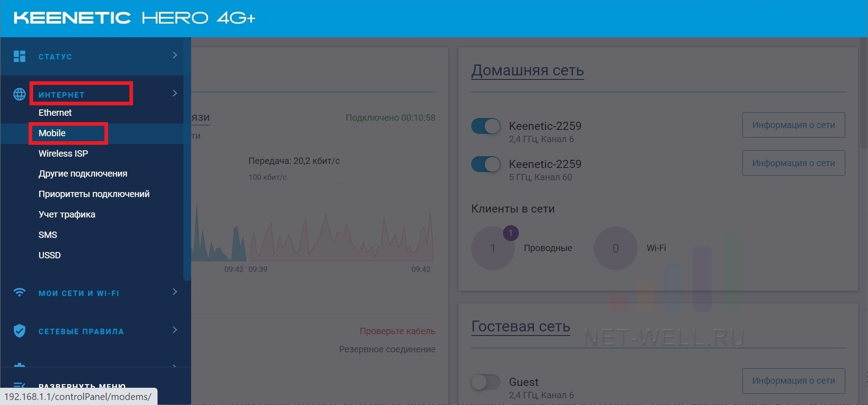This screenshot has width=868, height=405.
Task: Open Приоритеты подключений submenu item
Action: pyautogui.click(x=94, y=194)
